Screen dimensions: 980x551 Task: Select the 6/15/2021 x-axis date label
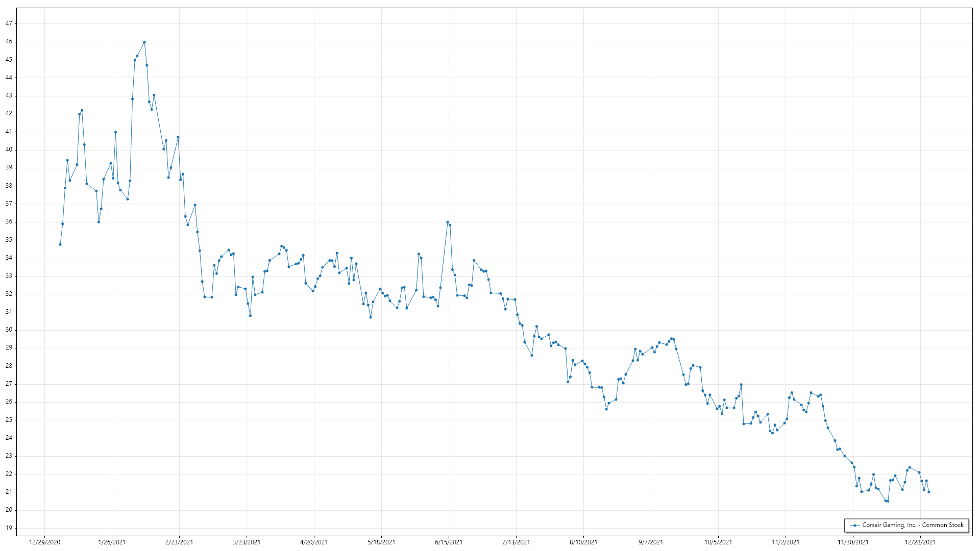(449, 542)
